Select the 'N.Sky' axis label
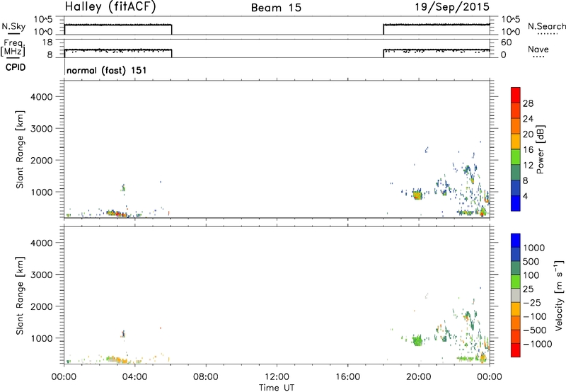566x392 pixels. tap(13, 26)
